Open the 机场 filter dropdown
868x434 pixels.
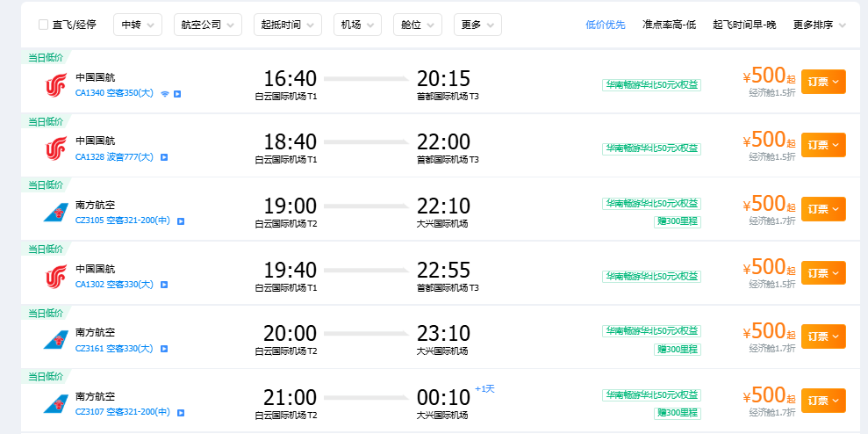[357, 25]
